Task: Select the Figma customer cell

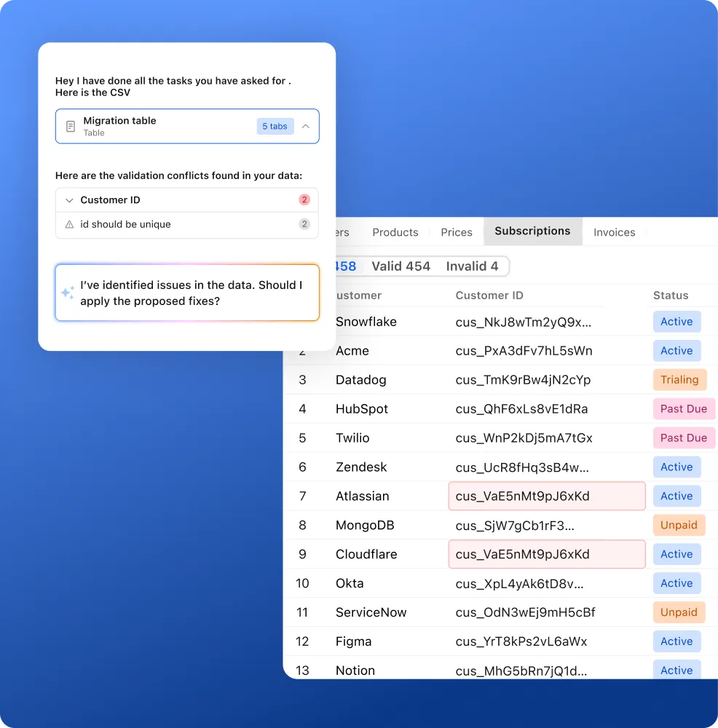Action: [353, 641]
